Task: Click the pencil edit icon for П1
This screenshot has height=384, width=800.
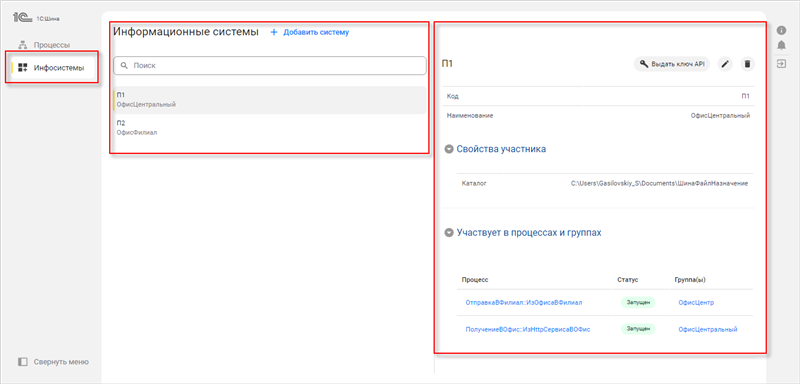Action: tap(725, 64)
